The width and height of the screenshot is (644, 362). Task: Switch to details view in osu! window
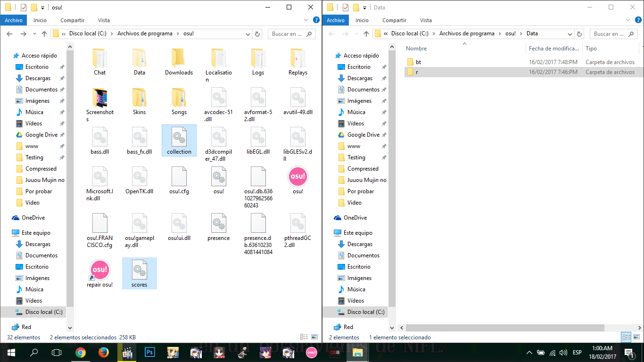tap(304, 337)
